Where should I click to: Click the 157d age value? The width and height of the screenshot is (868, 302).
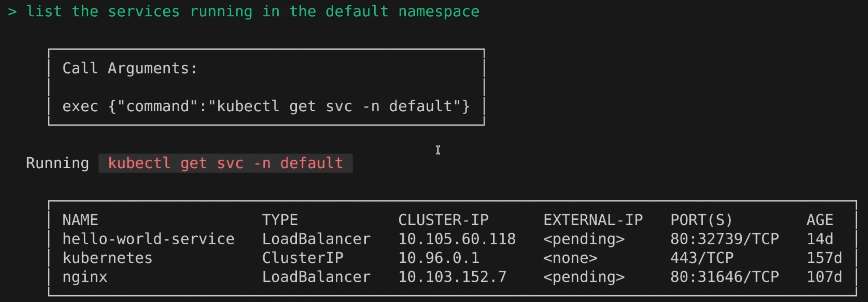point(824,258)
